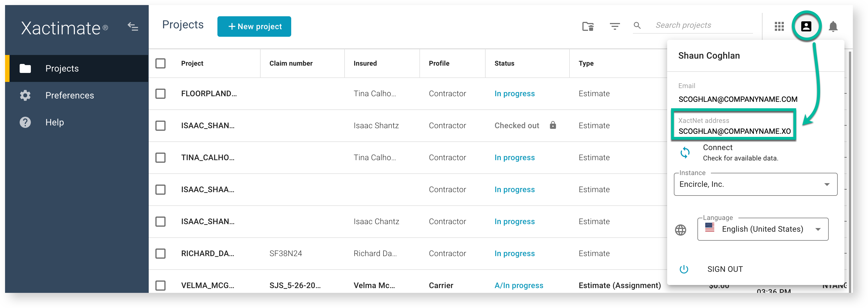The width and height of the screenshot is (868, 308).
Task: Click SIGN OUT
Action: pos(724,269)
